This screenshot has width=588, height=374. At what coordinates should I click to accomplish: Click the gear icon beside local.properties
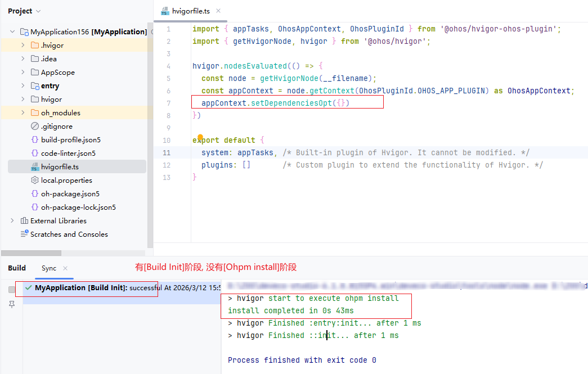[35, 181]
